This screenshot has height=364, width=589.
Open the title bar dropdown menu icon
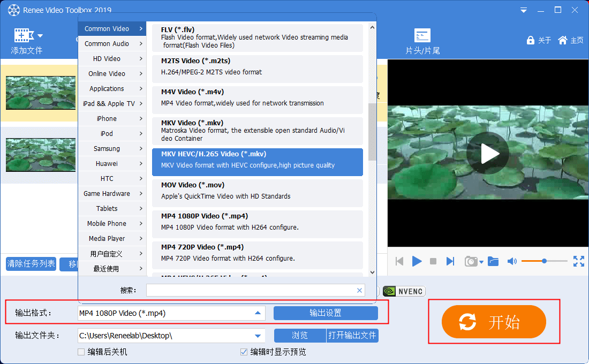click(x=523, y=10)
